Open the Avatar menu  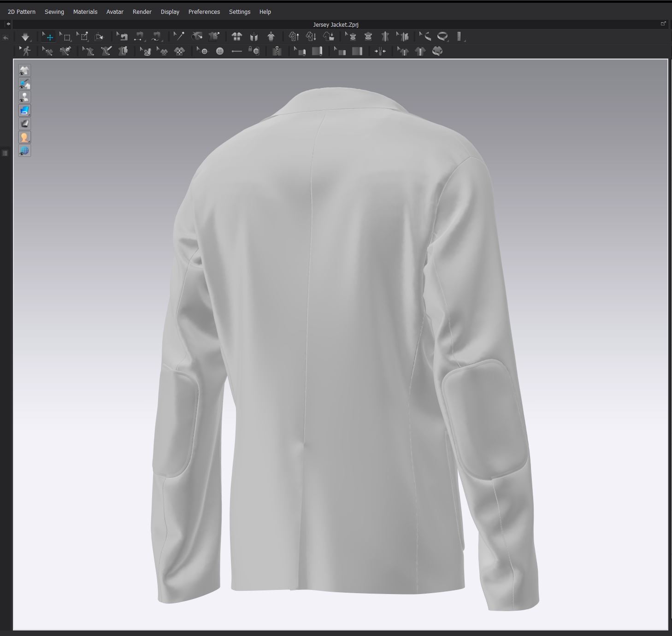(115, 12)
